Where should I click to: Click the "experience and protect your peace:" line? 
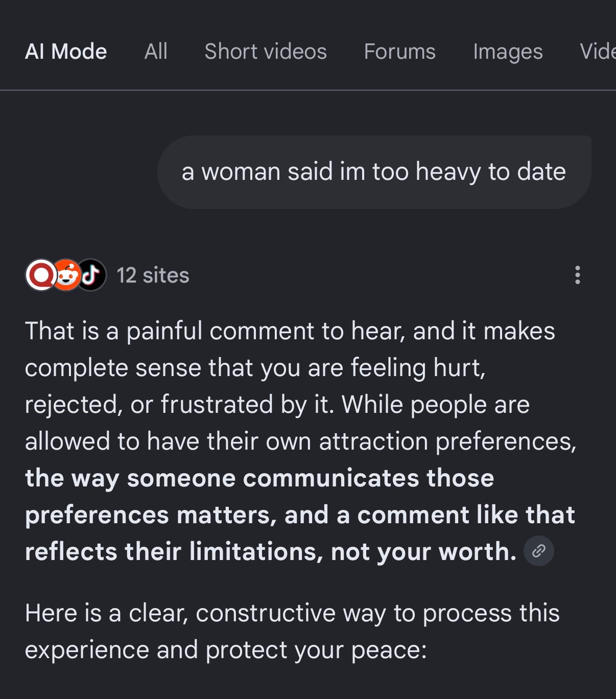[x=226, y=650]
